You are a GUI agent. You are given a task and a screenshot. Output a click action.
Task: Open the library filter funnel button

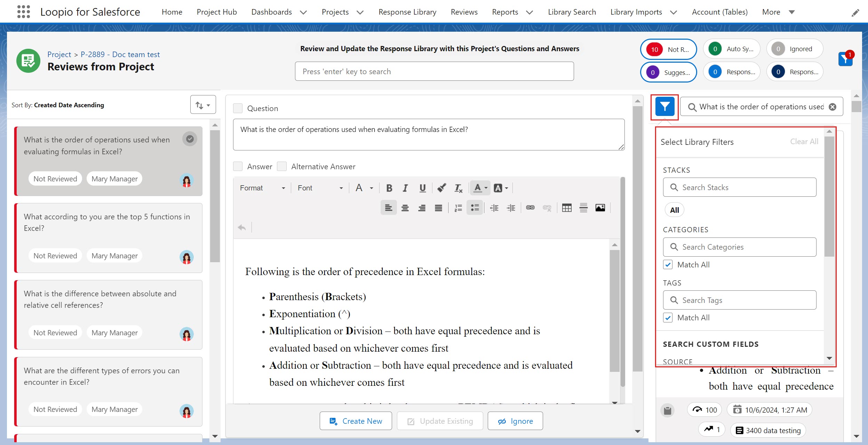click(664, 107)
